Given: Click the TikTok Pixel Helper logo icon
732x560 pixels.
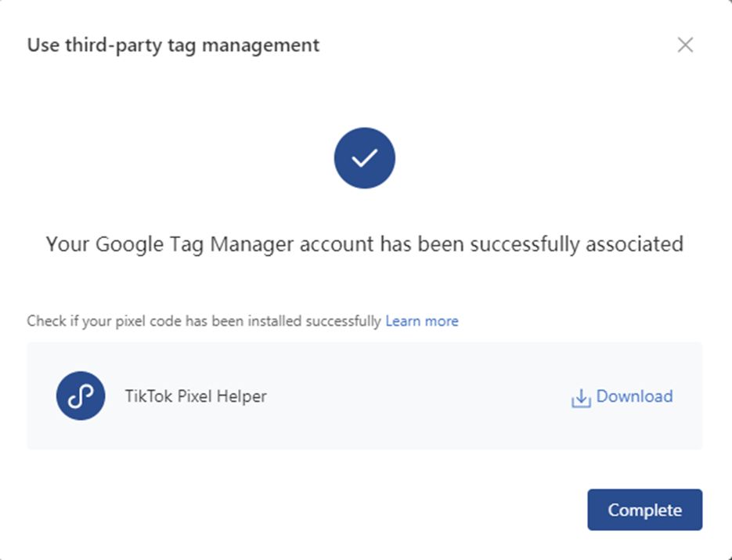Looking at the screenshot, I should [81, 396].
